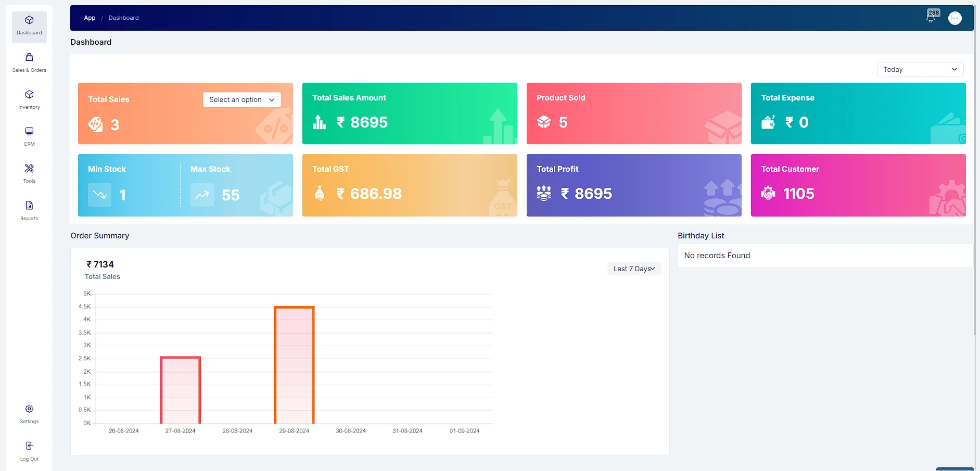Viewport: 980px width, 471px height.
Task: Open the Inventory section icon
Action: click(29, 95)
